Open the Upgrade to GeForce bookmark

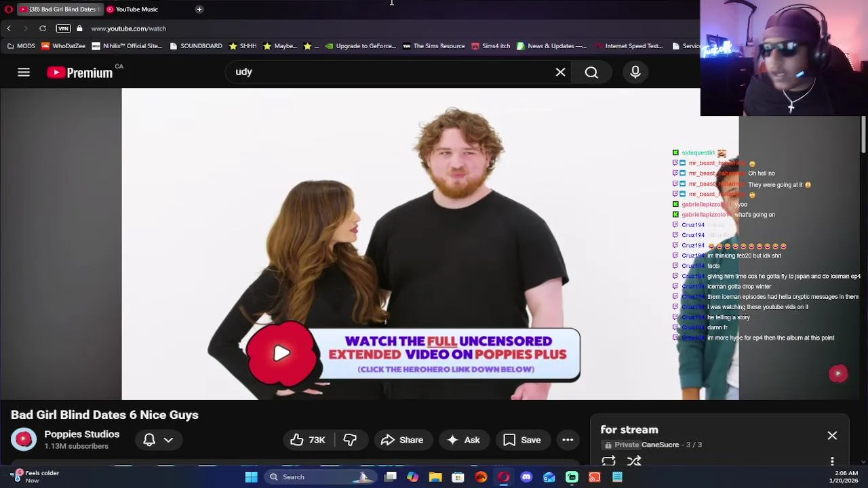pyautogui.click(x=360, y=46)
